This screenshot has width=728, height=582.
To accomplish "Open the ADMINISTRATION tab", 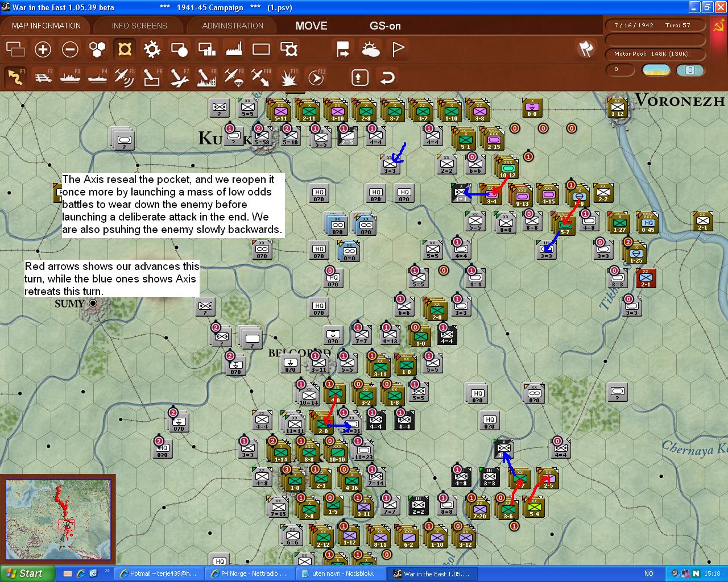I will [233, 26].
